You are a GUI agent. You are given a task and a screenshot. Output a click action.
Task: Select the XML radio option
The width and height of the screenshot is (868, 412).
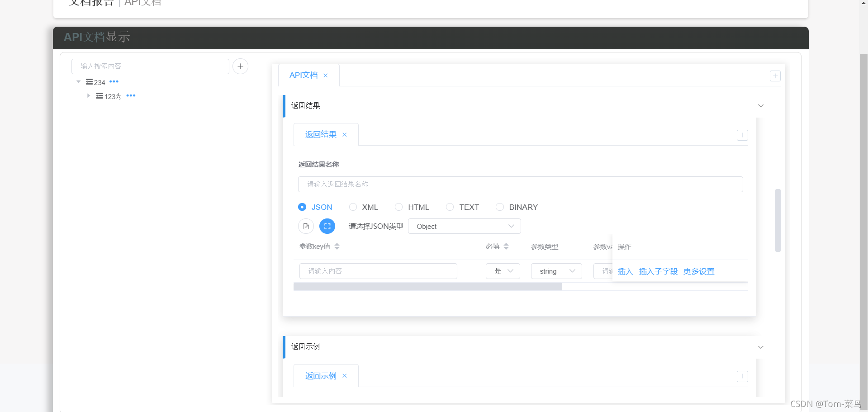click(x=364, y=207)
